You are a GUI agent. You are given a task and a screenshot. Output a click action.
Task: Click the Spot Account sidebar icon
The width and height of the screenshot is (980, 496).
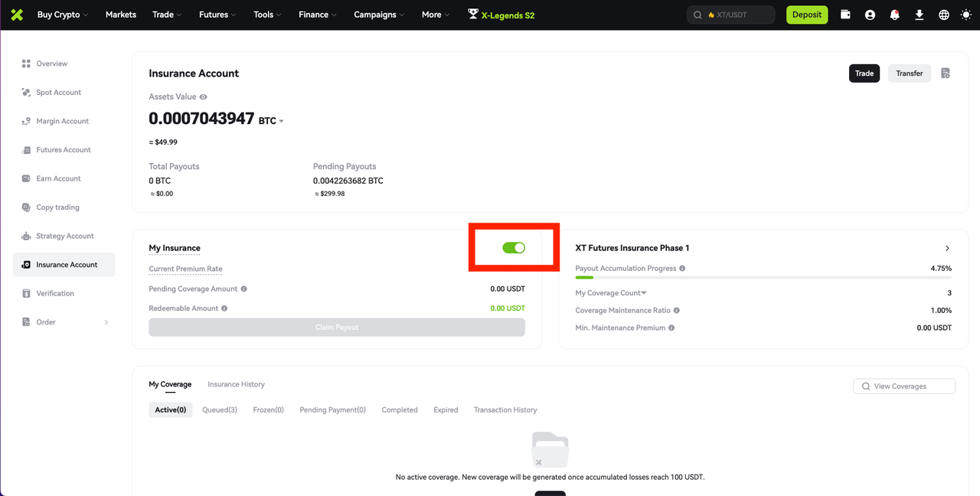click(26, 93)
